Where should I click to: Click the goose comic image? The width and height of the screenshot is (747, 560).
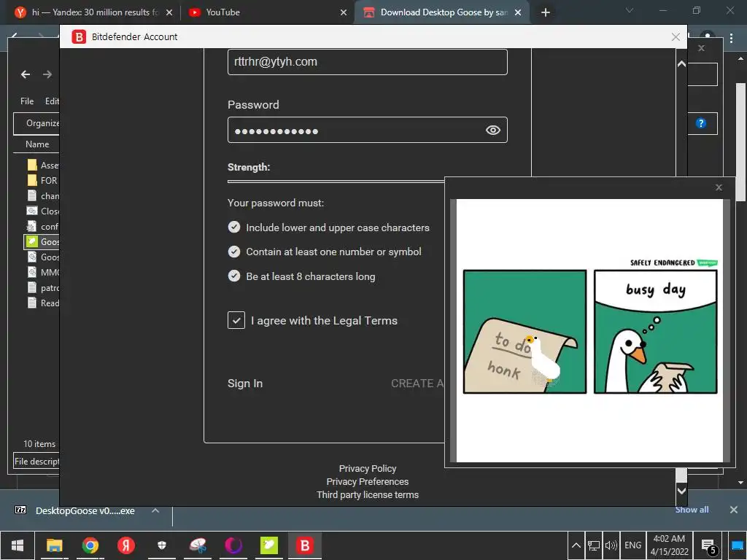[589, 330]
